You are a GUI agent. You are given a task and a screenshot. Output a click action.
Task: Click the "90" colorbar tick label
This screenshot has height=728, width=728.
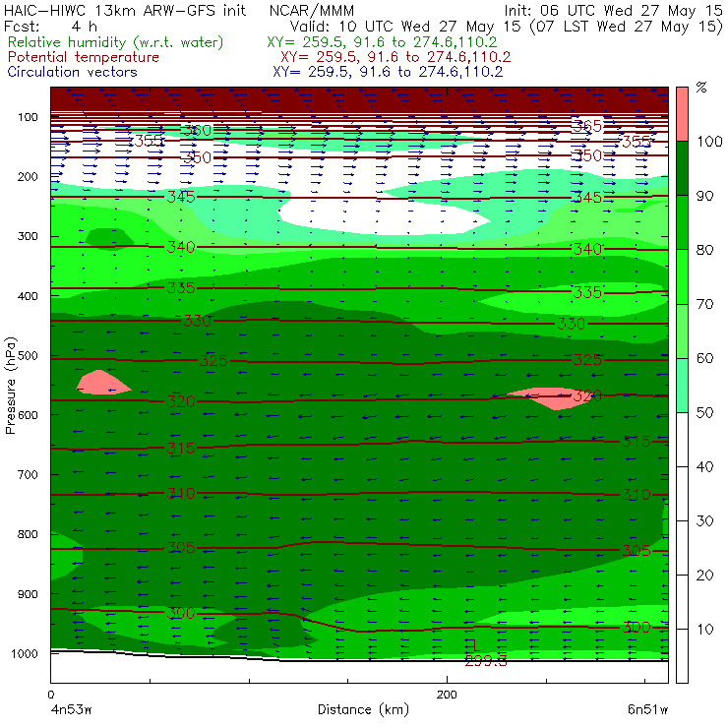[x=704, y=196]
